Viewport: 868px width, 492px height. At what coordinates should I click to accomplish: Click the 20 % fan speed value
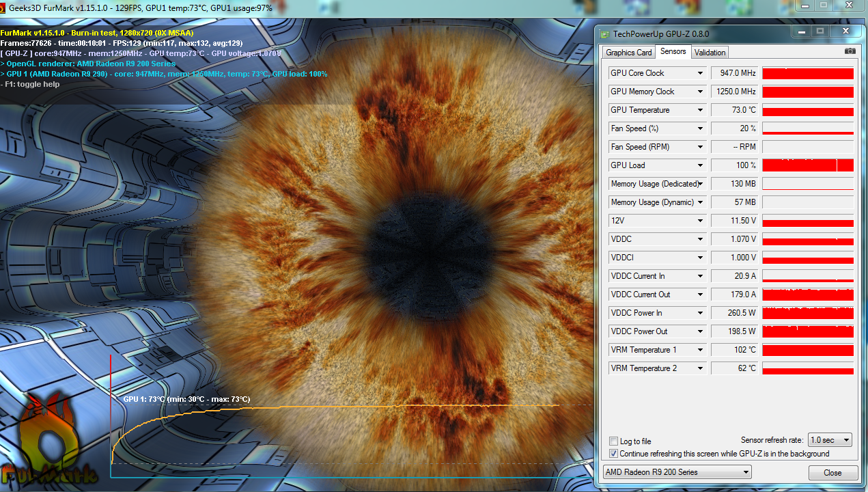point(734,128)
